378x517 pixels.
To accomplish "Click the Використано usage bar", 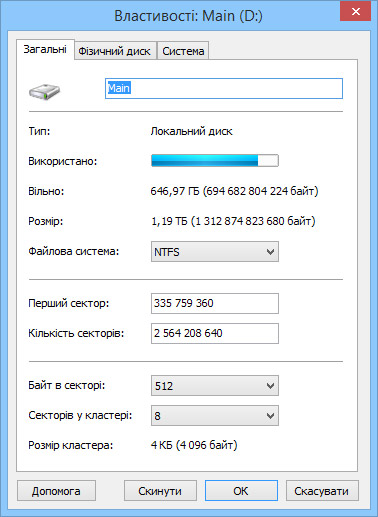I will coord(215,161).
